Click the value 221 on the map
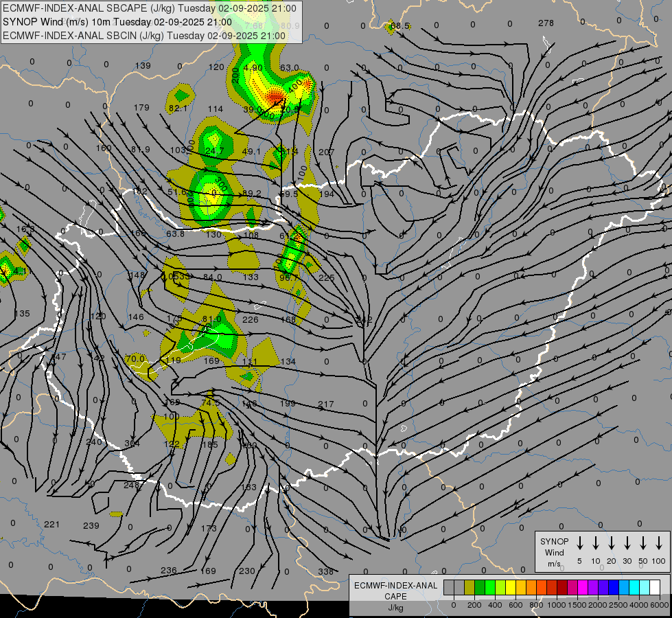The width and height of the screenshot is (672, 618). tap(52, 524)
